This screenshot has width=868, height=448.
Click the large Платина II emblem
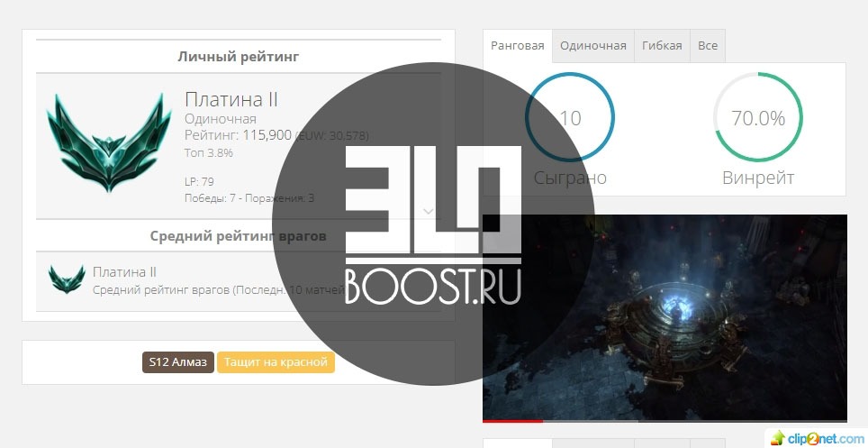click(x=108, y=142)
